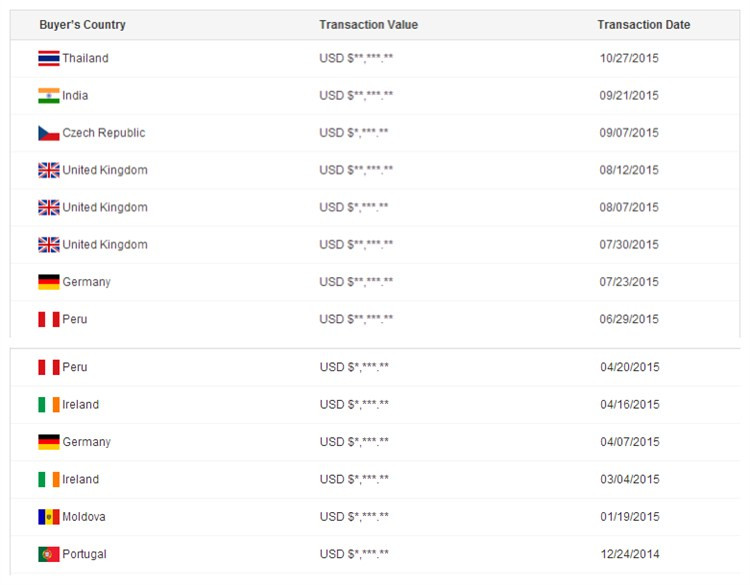This screenshot has height=585, width=750.
Task: Select the Buyer's Country column header
Action: [x=82, y=25]
